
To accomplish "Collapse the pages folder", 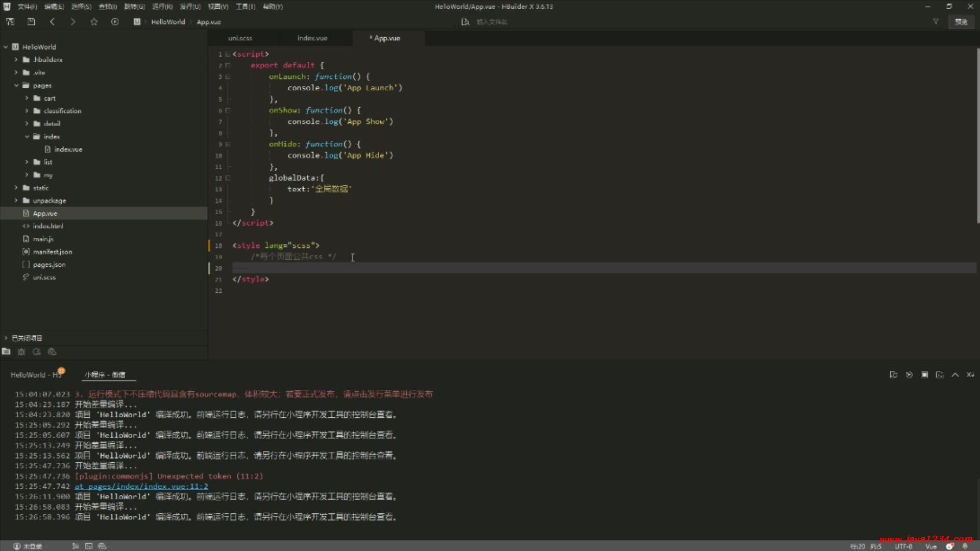I will (16, 86).
